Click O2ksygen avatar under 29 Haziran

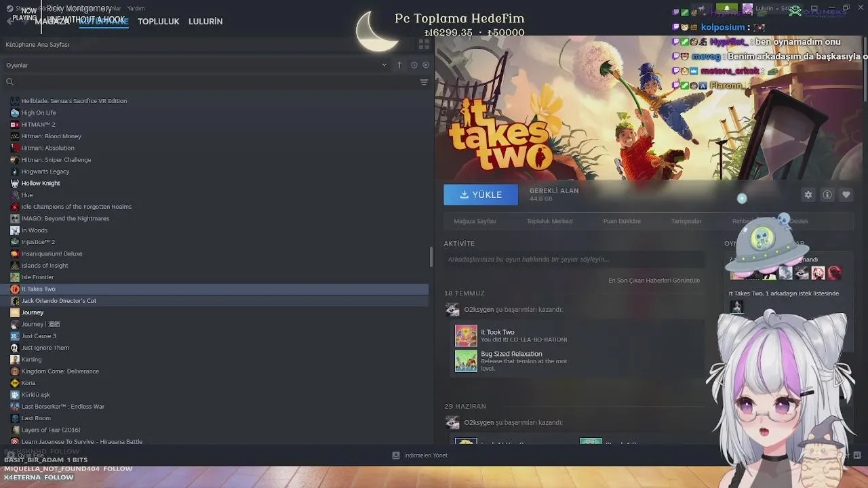(452, 423)
